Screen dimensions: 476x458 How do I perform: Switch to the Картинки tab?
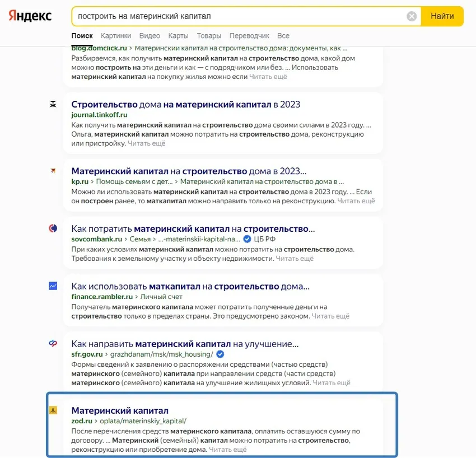click(116, 35)
